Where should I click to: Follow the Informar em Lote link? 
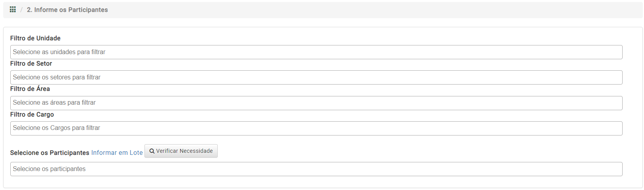click(117, 152)
